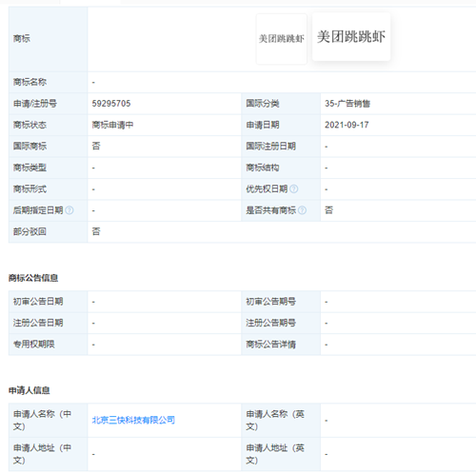The height and width of the screenshot is (474, 476).
Task: Open the 北京三快科技有限公司 applicant link
Action: [133, 420]
